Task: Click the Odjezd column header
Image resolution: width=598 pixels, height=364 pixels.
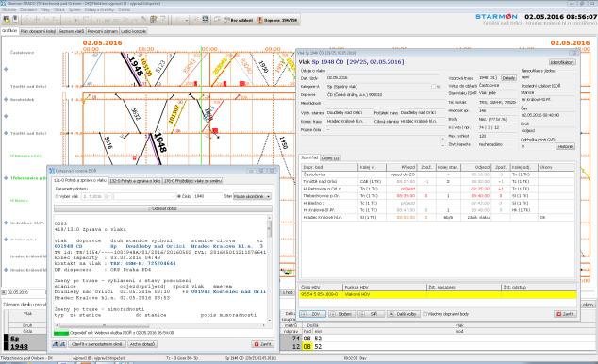Action: [x=476, y=167]
